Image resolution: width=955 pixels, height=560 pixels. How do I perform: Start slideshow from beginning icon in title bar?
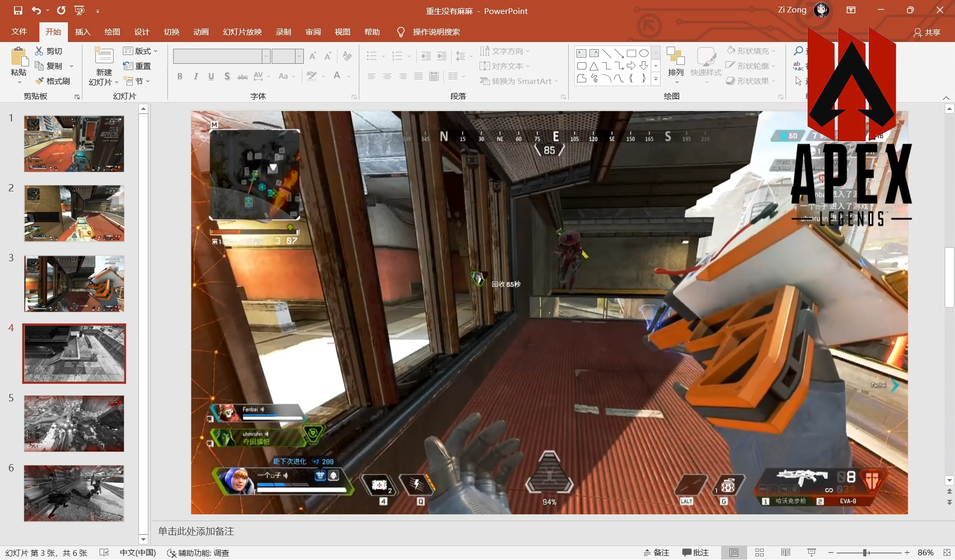tap(79, 10)
